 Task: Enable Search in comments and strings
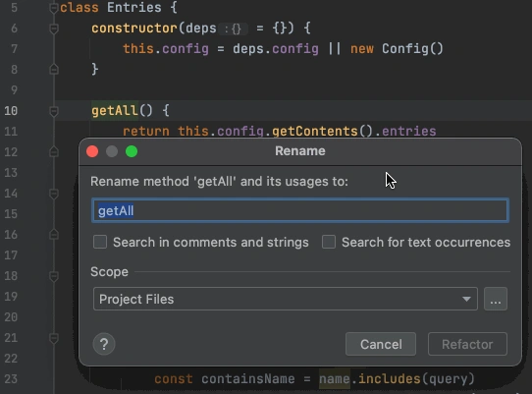(100, 242)
